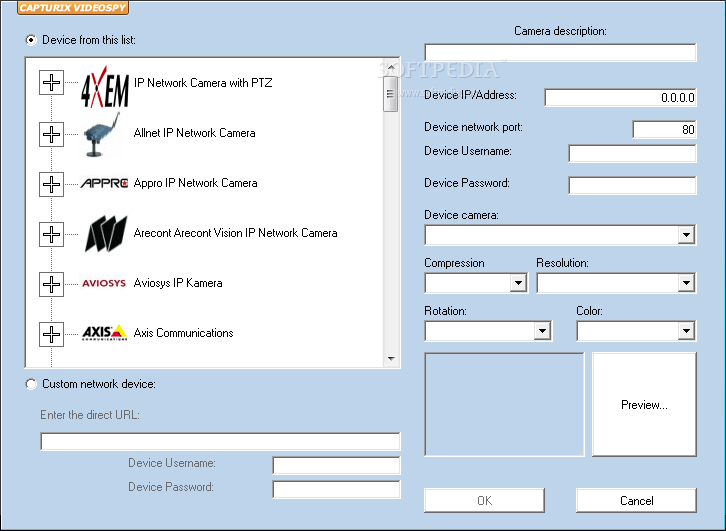726x531 pixels.
Task: Open the Rotation dropdown
Action: (x=542, y=331)
